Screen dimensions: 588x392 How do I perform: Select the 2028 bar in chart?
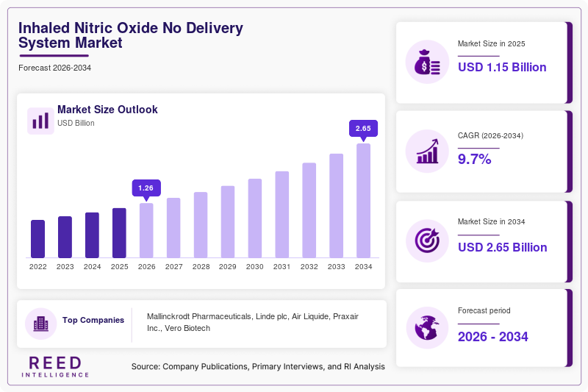coord(201,225)
